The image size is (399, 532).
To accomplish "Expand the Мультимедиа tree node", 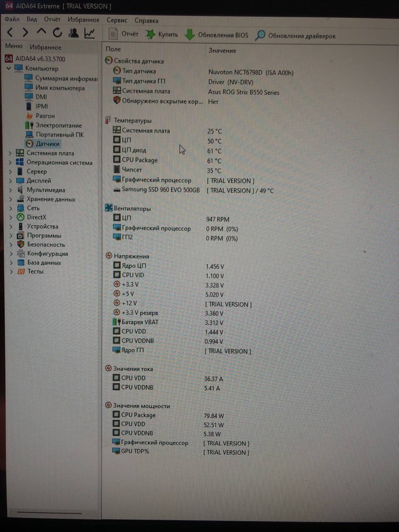I will [10, 190].
